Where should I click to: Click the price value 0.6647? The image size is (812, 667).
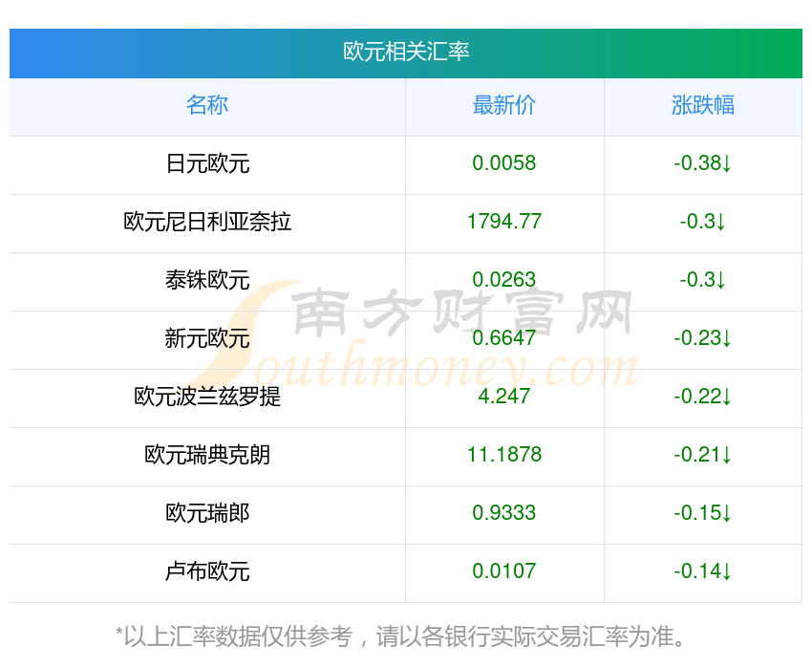(504, 338)
